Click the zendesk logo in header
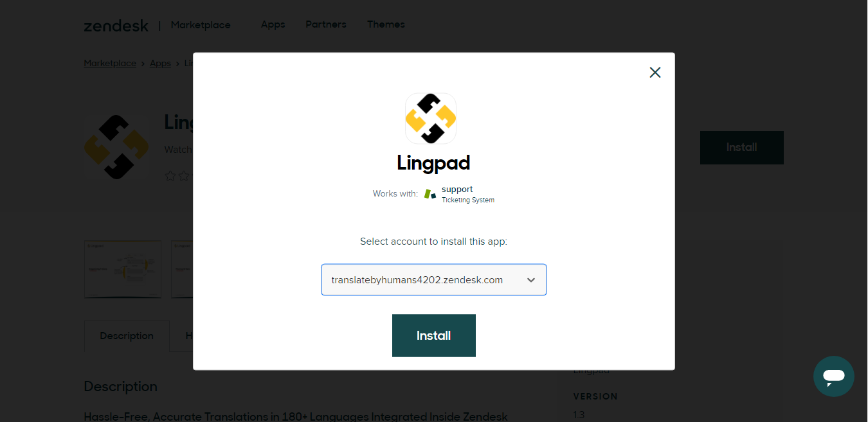 (116, 25)
